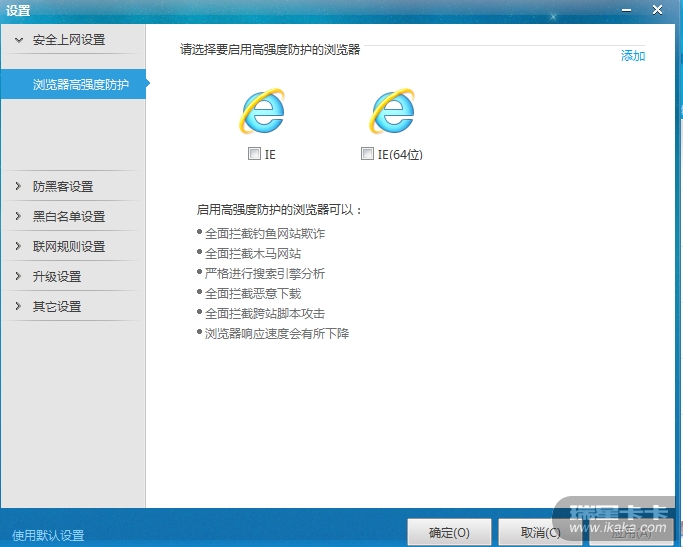The width and height of the screenshot is (683, 547).
Task: Open the 升级设置 section label
Action: [x=57, y=277]
